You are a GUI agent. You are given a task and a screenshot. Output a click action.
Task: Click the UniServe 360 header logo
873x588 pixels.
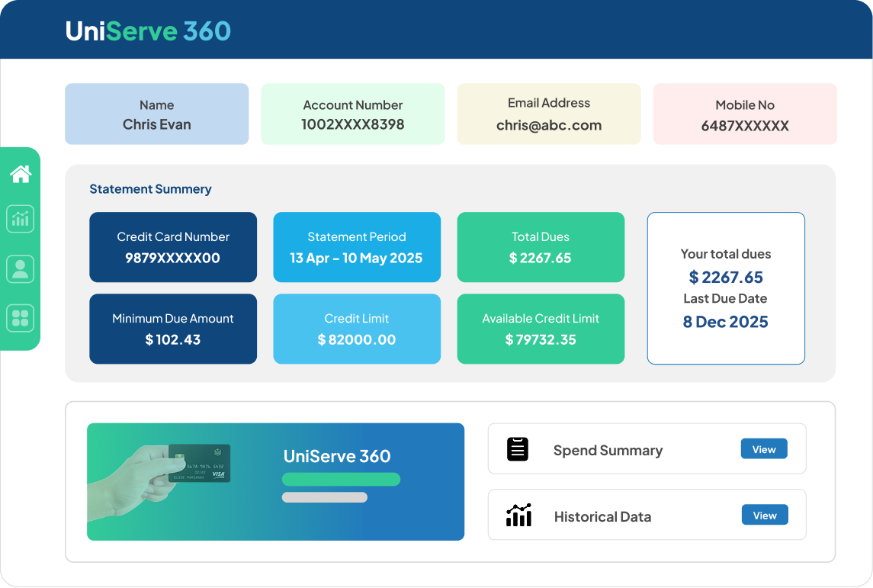coord(148,31)
